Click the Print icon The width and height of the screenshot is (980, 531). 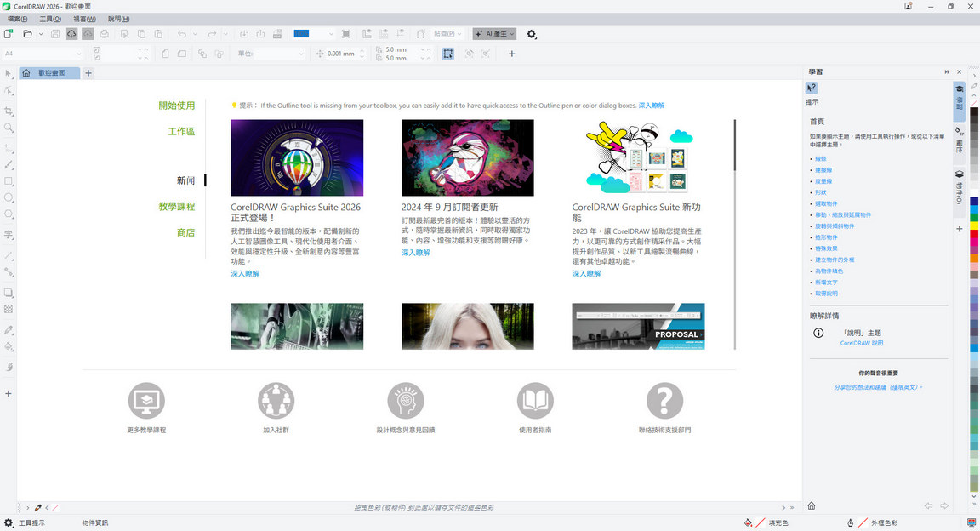click(x=104, y=34)
